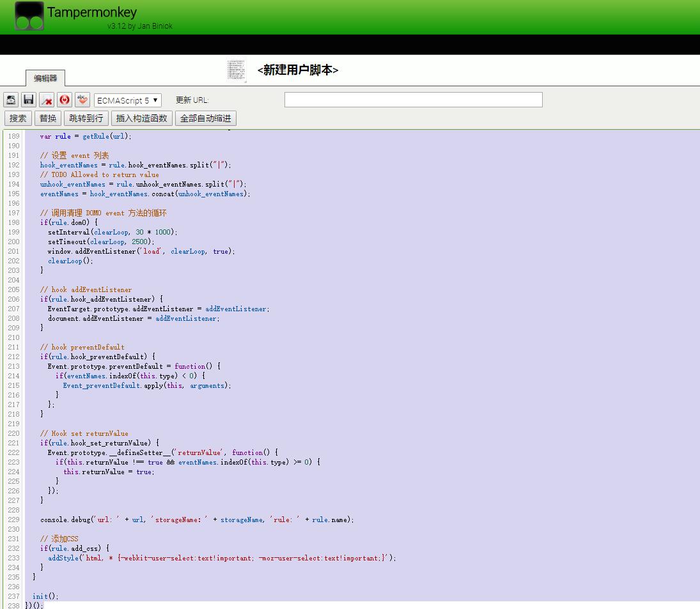
Task: Click 'setTimeout(clearLoop, 2500);' line
Action: pyautogui.click(x=101, y=242)
